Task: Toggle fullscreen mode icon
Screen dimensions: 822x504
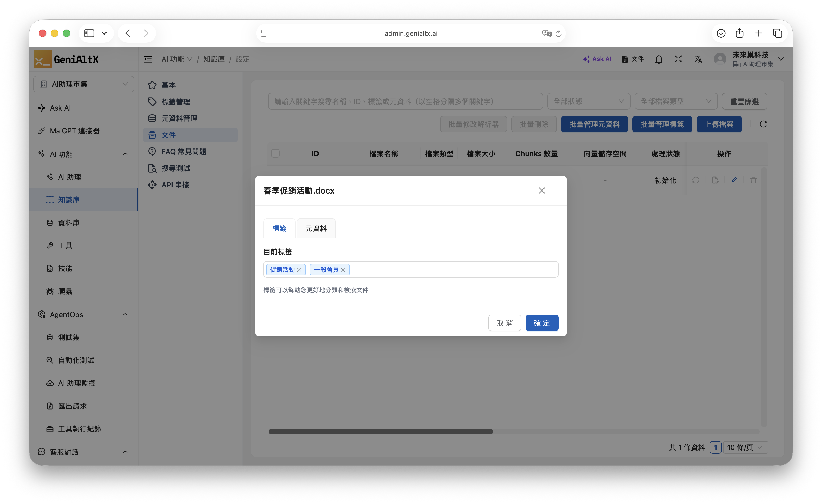Action: click(x=678, y=59)
